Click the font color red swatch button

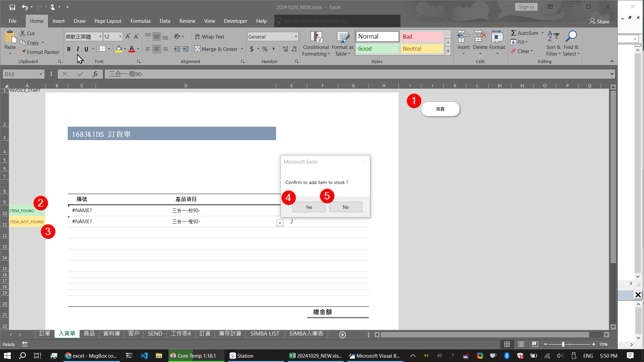(x=132, y=49)
